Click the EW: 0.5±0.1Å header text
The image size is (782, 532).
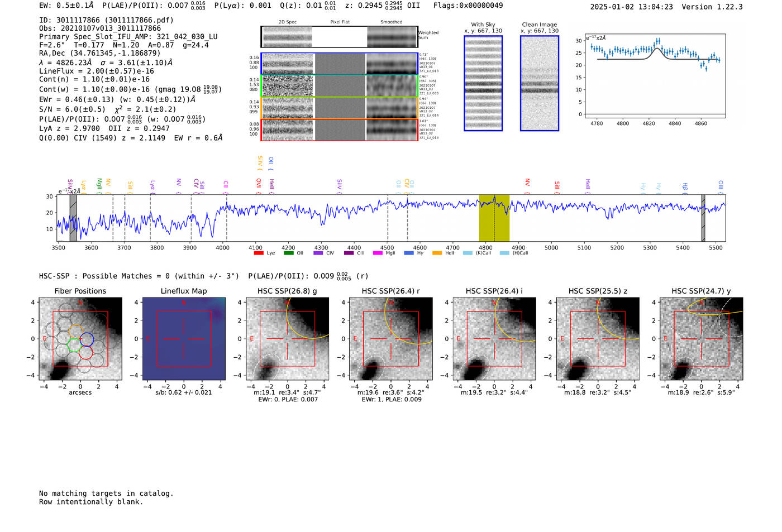pyautogui.click(x=66, y=6)
